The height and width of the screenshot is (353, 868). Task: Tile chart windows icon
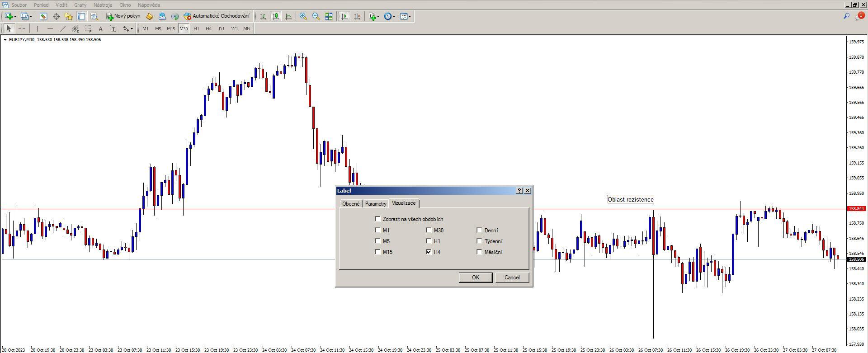pos(329,16)
